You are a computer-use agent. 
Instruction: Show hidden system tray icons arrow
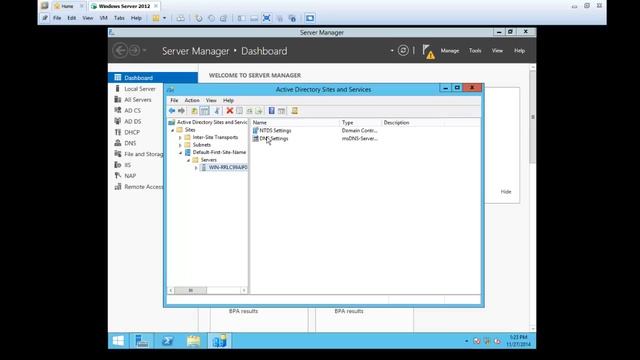click(x=466, y=341)
